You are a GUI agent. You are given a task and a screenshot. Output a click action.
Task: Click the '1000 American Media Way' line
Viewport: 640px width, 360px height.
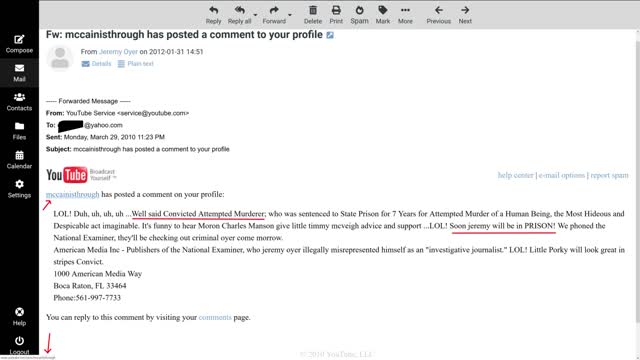click(98, 273)
